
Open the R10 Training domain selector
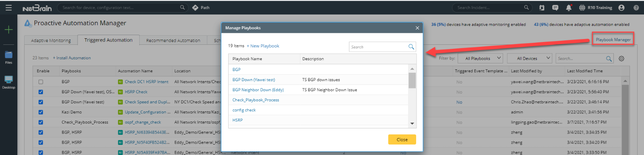596,8
